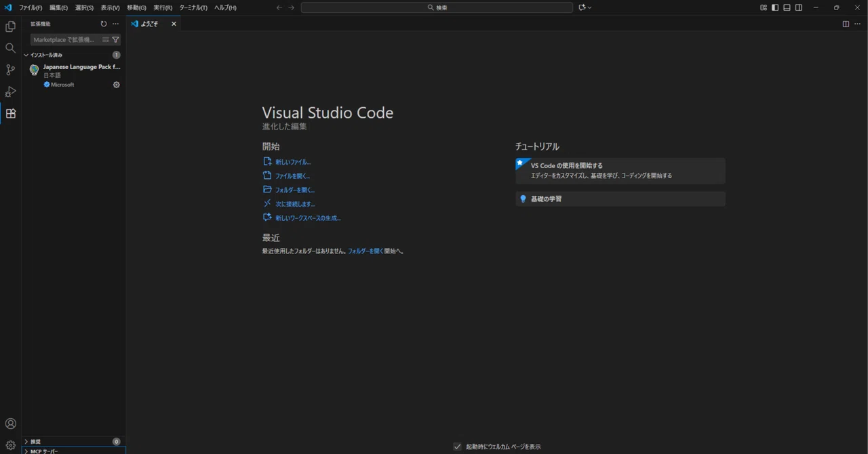Click the installed count badge showing 1

[x=116, y=55]
